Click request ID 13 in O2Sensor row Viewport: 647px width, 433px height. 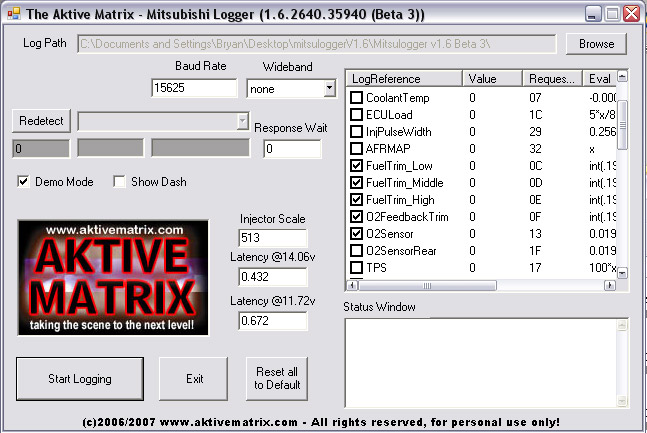(535, 234)
